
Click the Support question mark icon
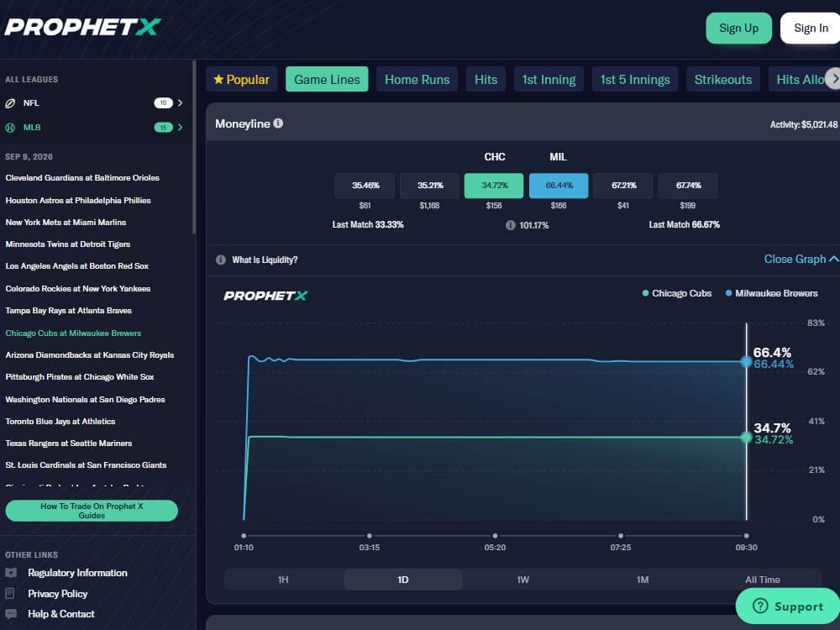pos(760,606)
